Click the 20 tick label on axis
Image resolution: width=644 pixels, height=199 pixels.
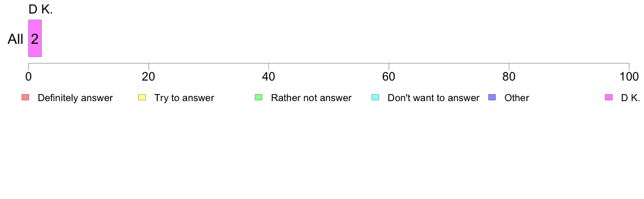click(x=149, y=76)
